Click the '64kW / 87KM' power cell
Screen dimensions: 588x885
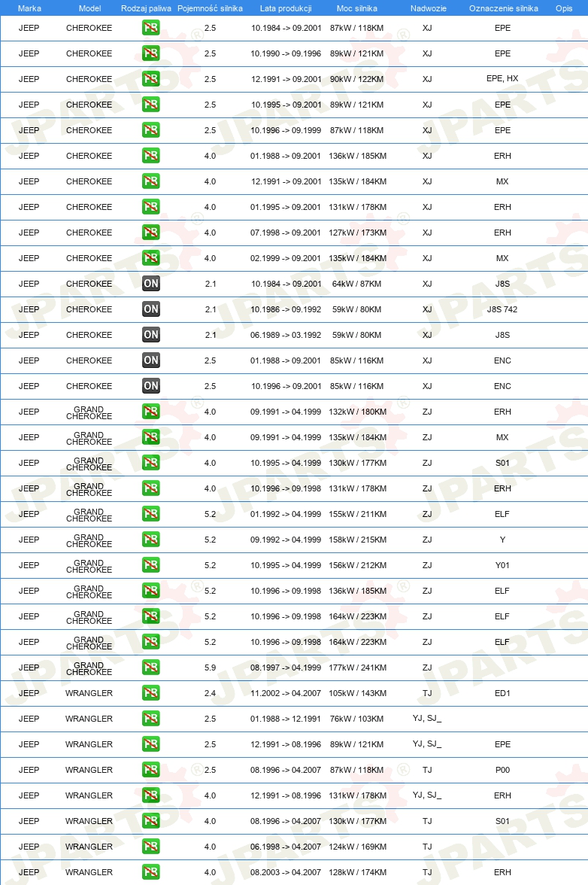pos(357,284)
